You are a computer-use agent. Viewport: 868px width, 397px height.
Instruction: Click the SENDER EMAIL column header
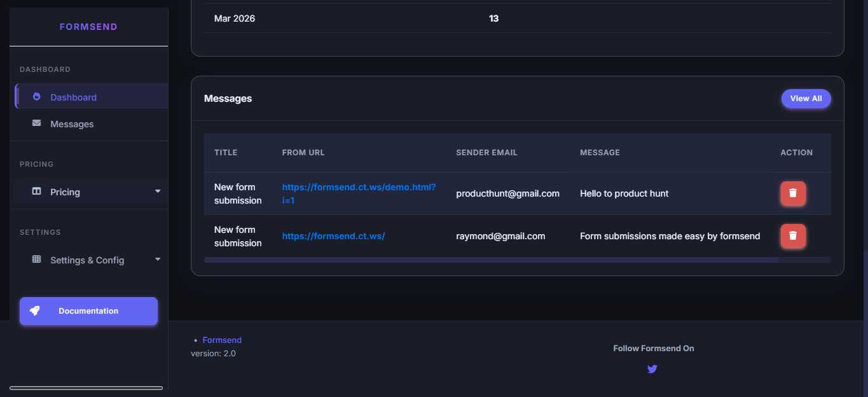[x=486, y=153]
